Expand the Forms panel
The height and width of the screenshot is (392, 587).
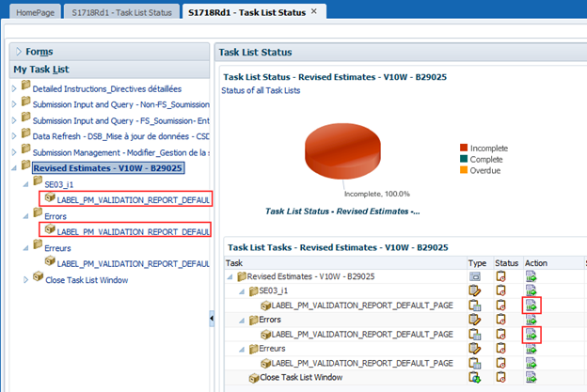click(18, 52)
